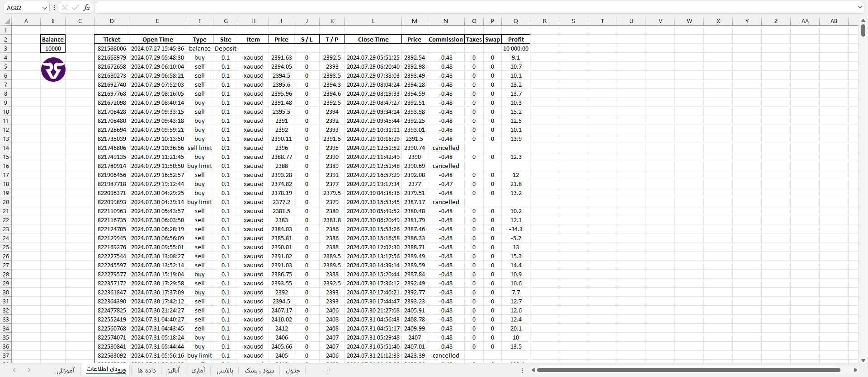Screen dimensions: 868x377
Task: Switch to the جدول sheet tab
Action: (x=293, y=370)
